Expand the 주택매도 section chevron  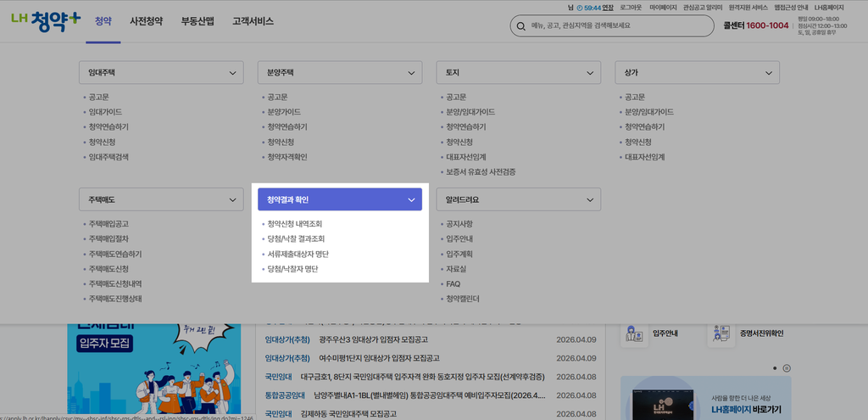[x=232, y=199]
